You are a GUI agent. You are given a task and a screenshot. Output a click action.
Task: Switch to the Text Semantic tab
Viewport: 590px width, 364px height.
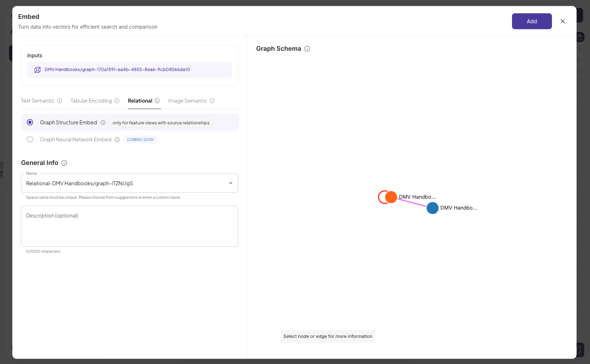click(x=38, y=101)
